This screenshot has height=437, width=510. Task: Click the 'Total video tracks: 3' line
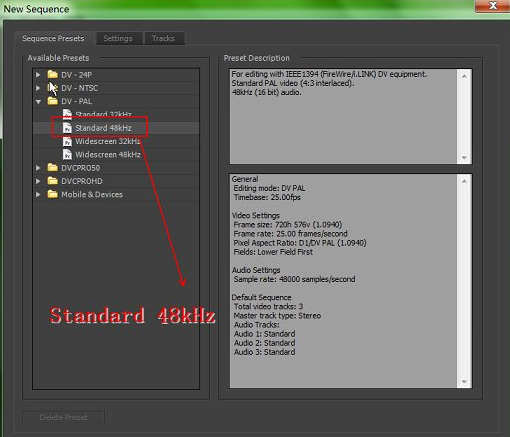268,307
